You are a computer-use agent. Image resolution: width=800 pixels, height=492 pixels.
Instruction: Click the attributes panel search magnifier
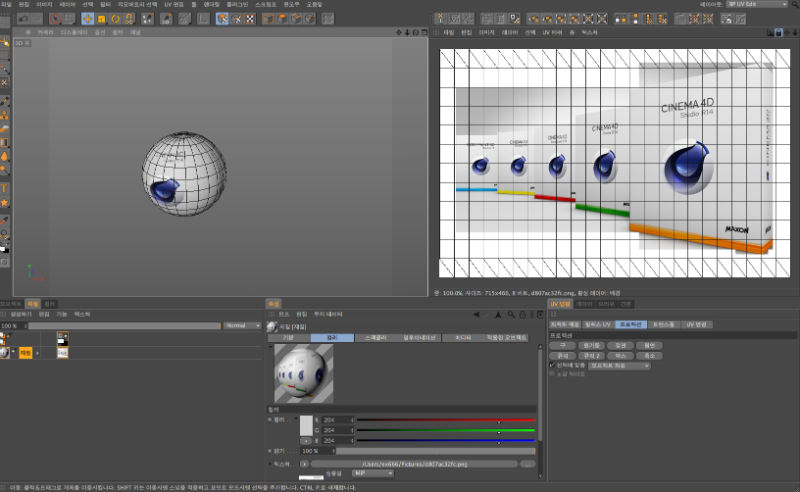click(511, 314)
